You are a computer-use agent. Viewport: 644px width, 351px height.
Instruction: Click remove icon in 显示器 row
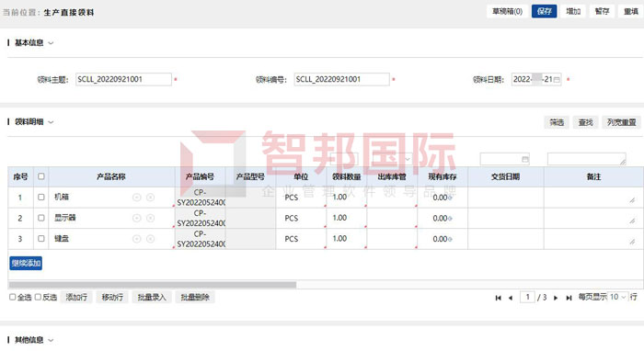pos(151,218)
